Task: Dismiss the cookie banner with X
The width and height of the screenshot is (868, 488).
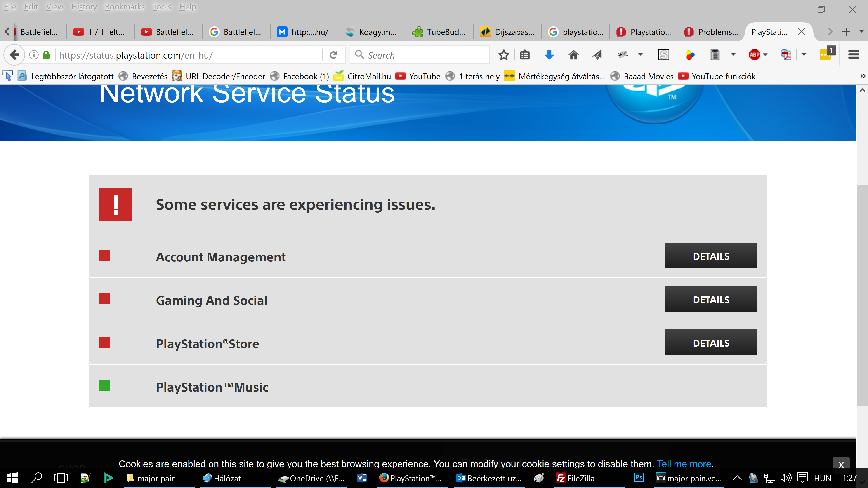Action: [841, 465]
